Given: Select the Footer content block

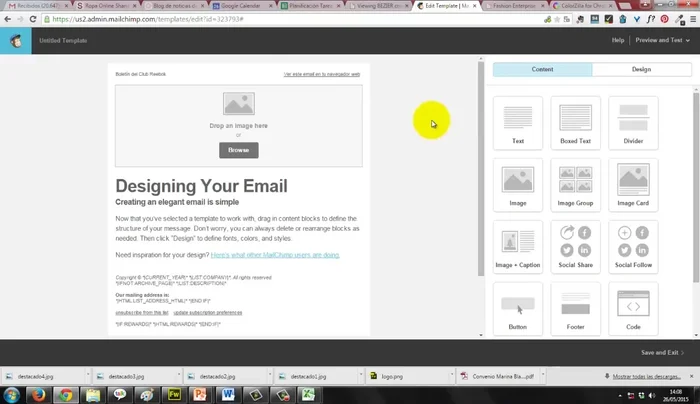Looking at the screenshot, I should [x=575, y=309].
